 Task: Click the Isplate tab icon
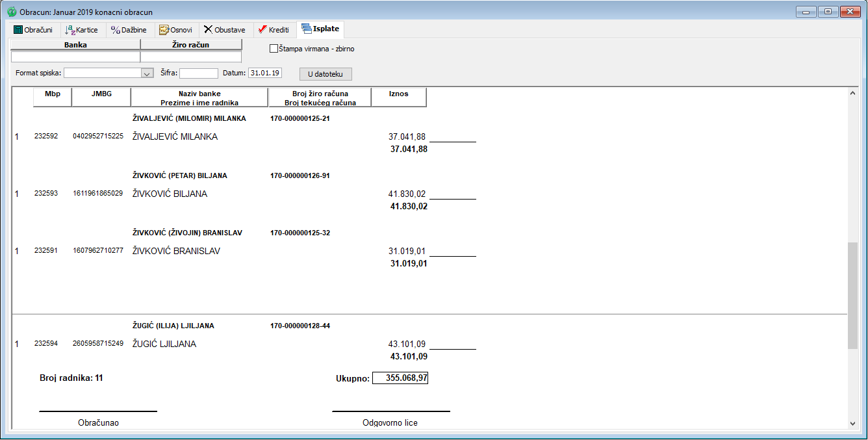307,29
